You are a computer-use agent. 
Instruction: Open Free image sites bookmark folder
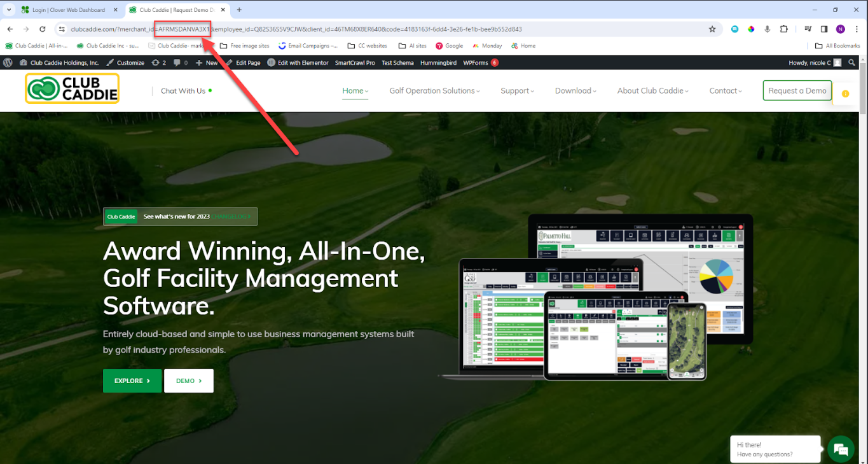pyautogui.click(x=245, y=46)
